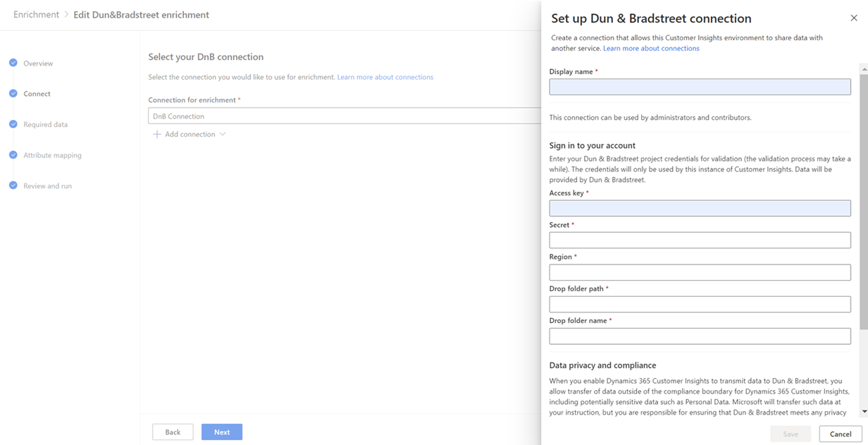This screenshot has height=445, width=868.
Task: Go to the Overview step
Action: tap(38, 63)
